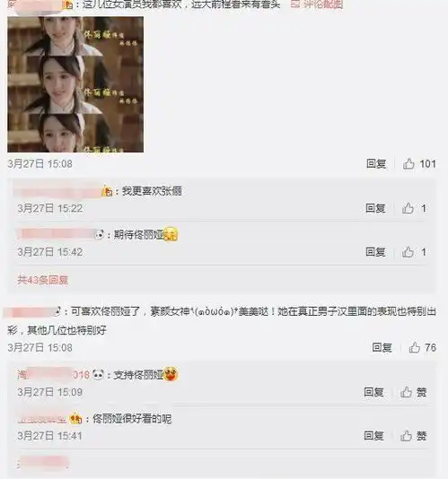
Task: Reply to 我更喜欢张俪 comment
Action: 375,208
